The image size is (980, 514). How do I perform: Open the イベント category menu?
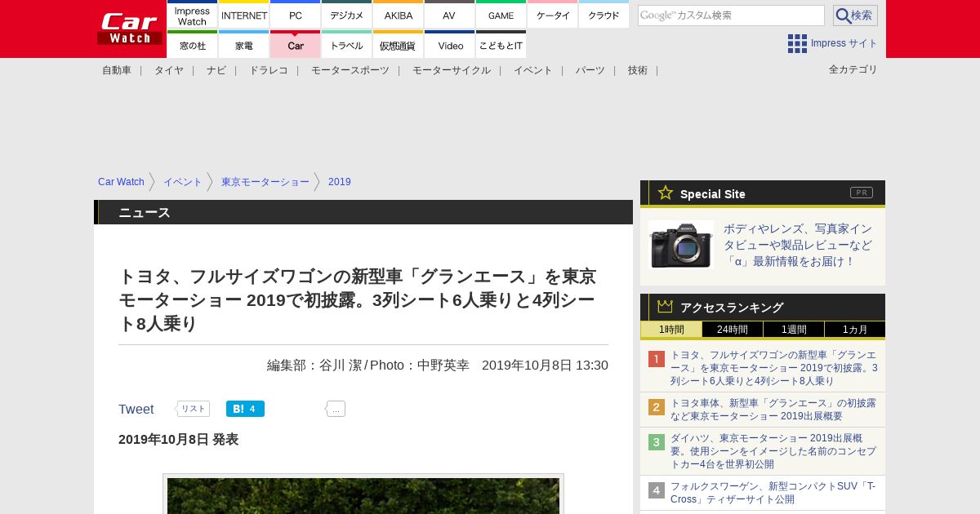(533, 70)
